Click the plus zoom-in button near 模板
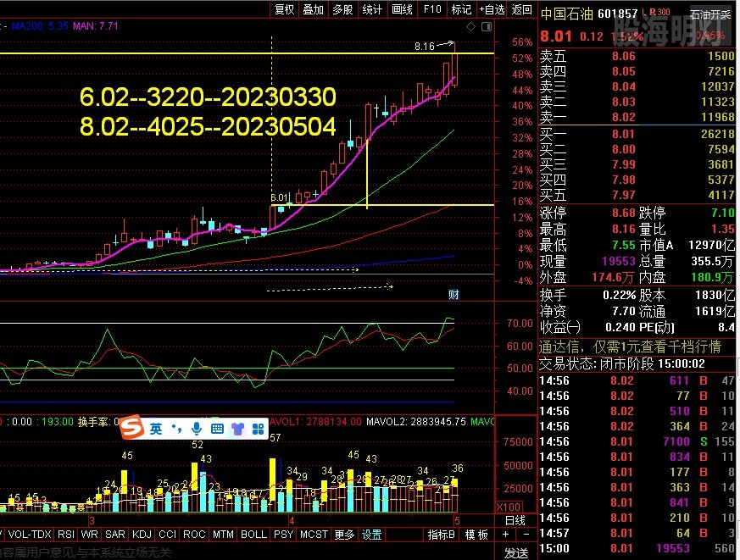 505,534
